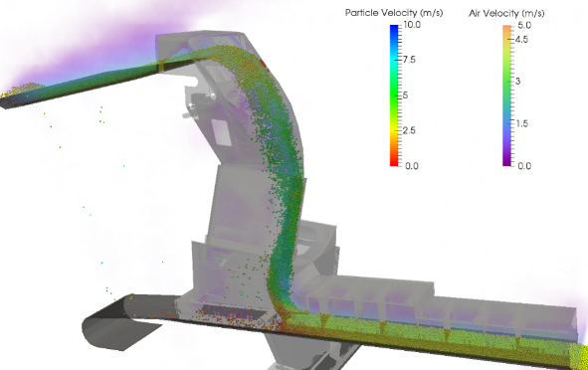
Task: Click the 1.5 tick label on air legend
Action: point(521,123)
